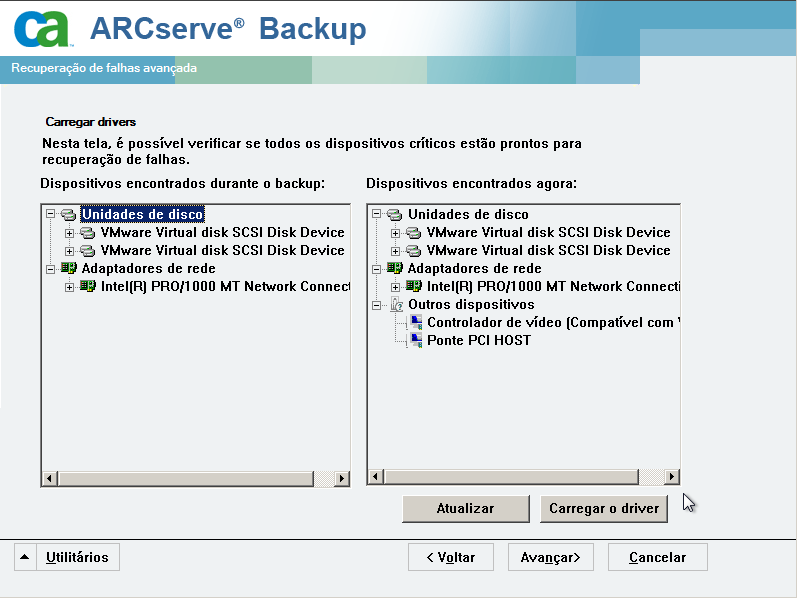Expand first VMware Virtual disk in backup list

click(69, 233)
